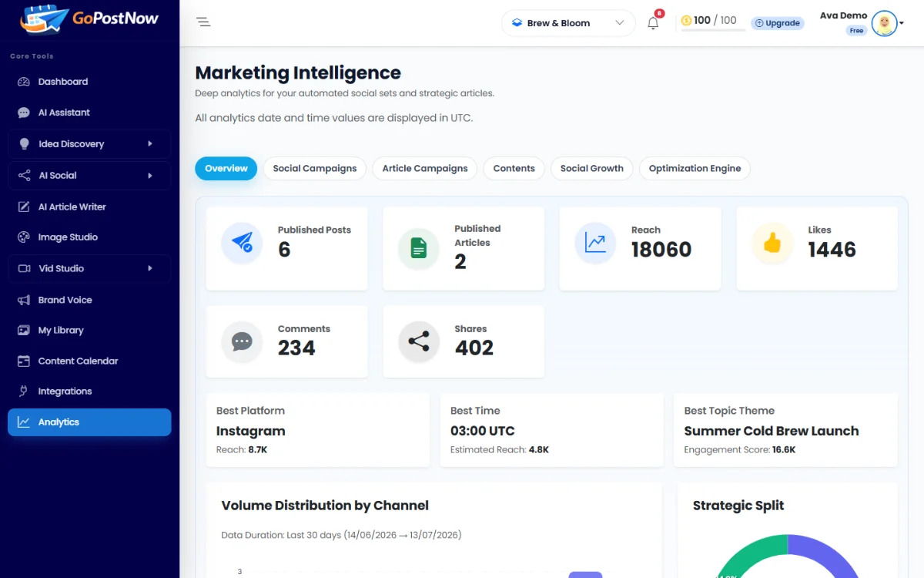Click the Best Time 03:00 UTC card

551,430
